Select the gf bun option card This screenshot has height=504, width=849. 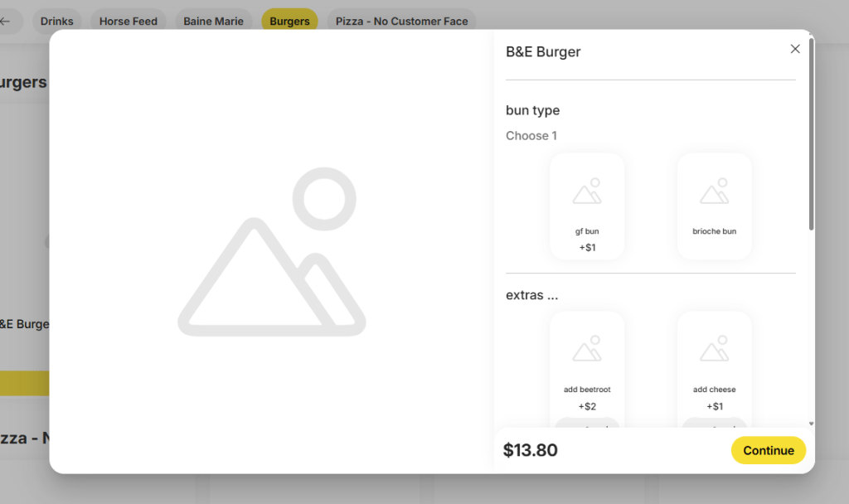(587, 206)
